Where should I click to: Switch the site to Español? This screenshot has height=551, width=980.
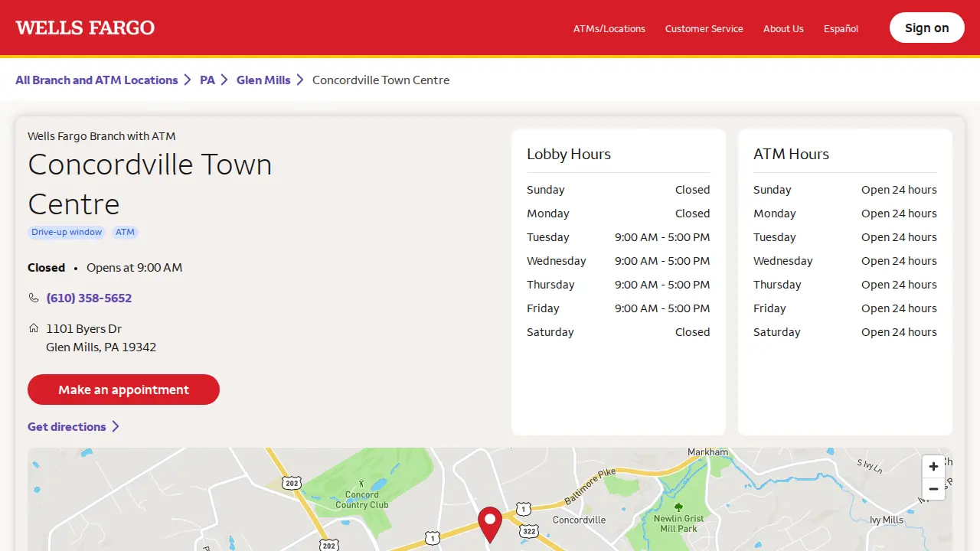coord(841,28)
